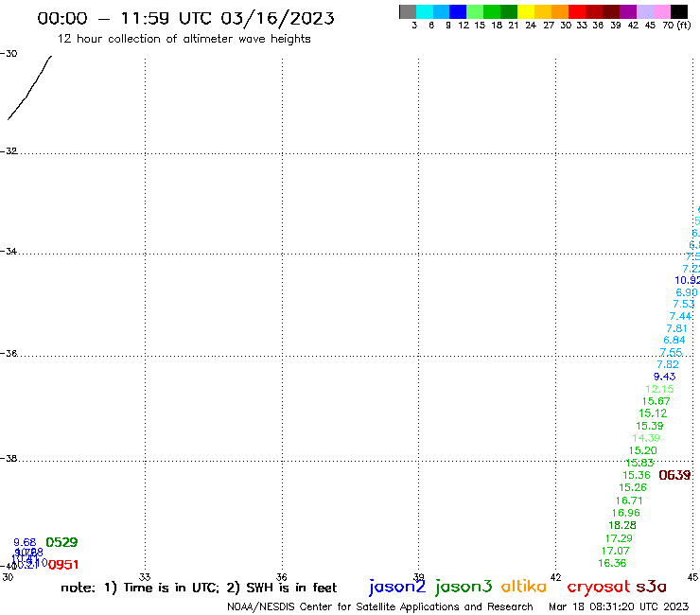Click the jason2 wave height value 9.68

[25, 542]
